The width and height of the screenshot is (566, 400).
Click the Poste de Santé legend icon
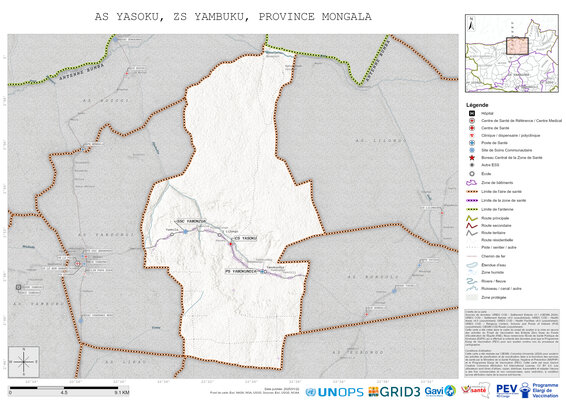[471, 143]
